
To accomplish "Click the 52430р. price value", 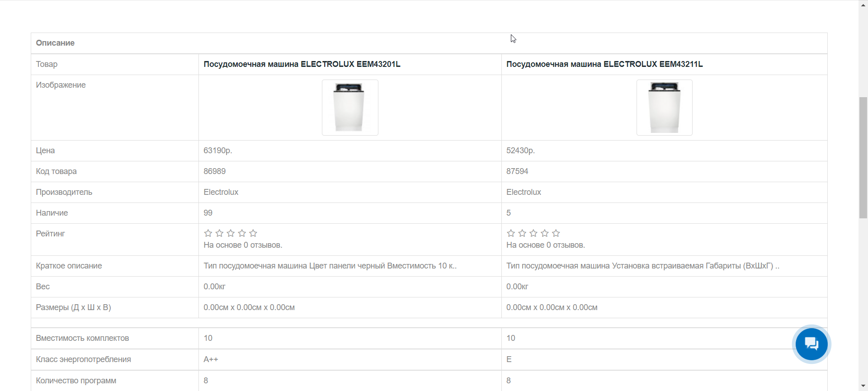I will tap(520, 151).
